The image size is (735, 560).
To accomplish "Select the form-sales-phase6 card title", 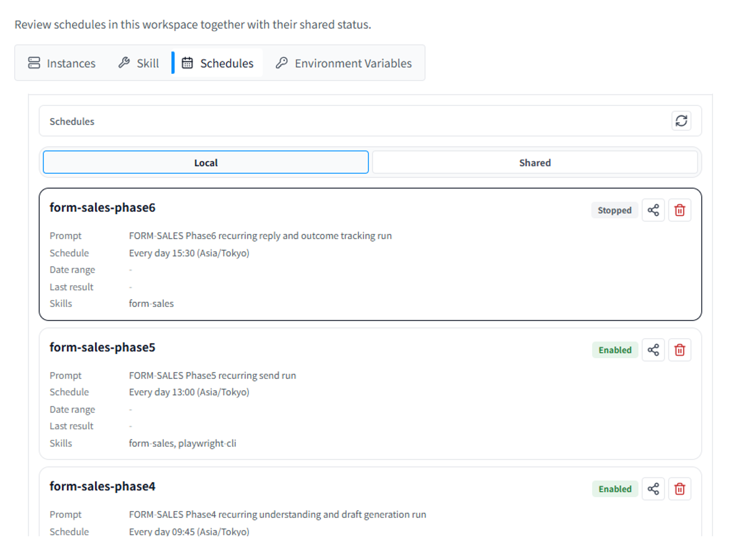I will pyautogui.click(x=102, y=207).
